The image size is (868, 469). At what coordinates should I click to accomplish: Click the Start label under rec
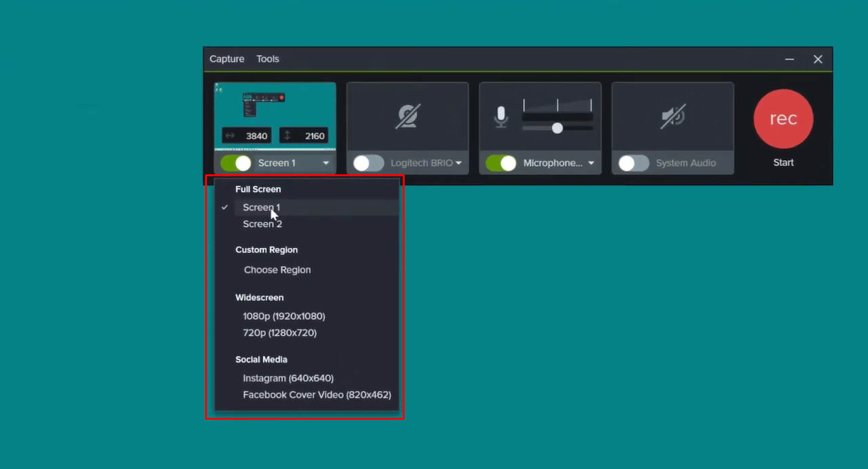point(783,163)
